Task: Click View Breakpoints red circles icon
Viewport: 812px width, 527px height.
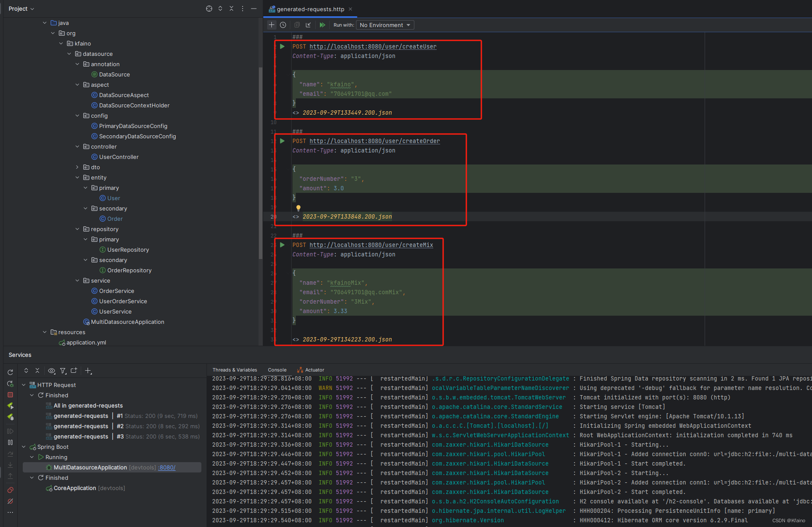Action: pos(10,490)
